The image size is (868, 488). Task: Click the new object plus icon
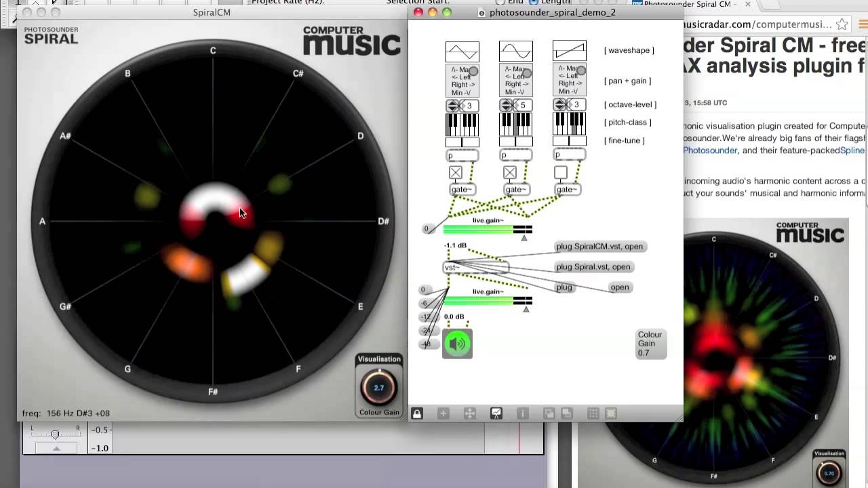tap(443, 413)
